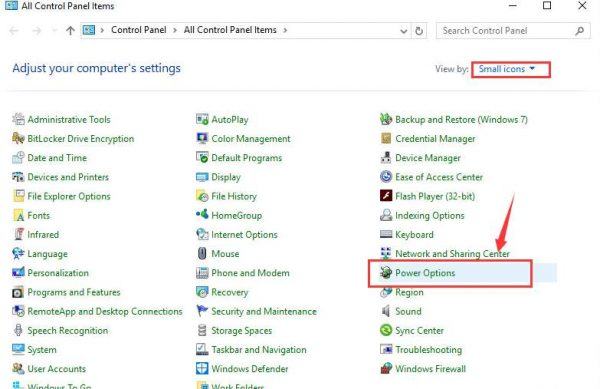Click the File Explorer Options icon
600x389 pixels.
coord(18,196)
